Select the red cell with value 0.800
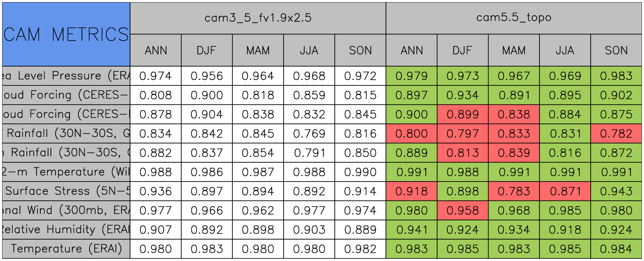The width and height of the screenshot is (644, 261). click(x=411, y=134)
